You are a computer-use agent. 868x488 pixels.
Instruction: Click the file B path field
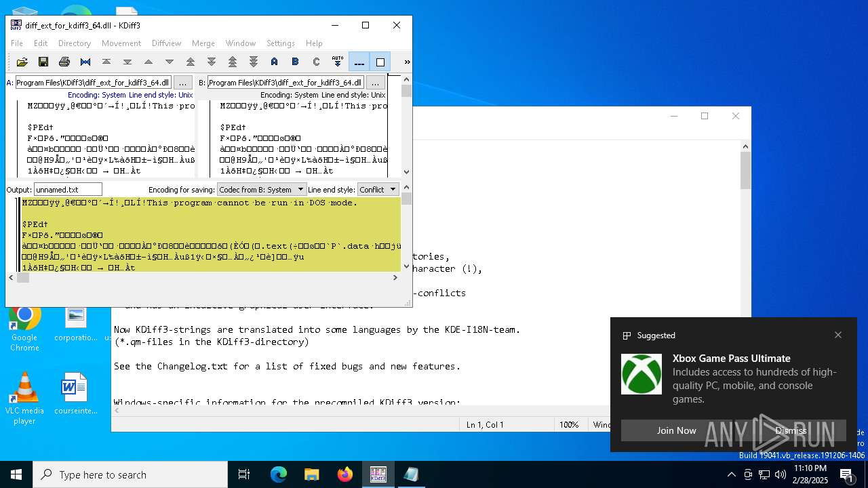tap(285, 83)
